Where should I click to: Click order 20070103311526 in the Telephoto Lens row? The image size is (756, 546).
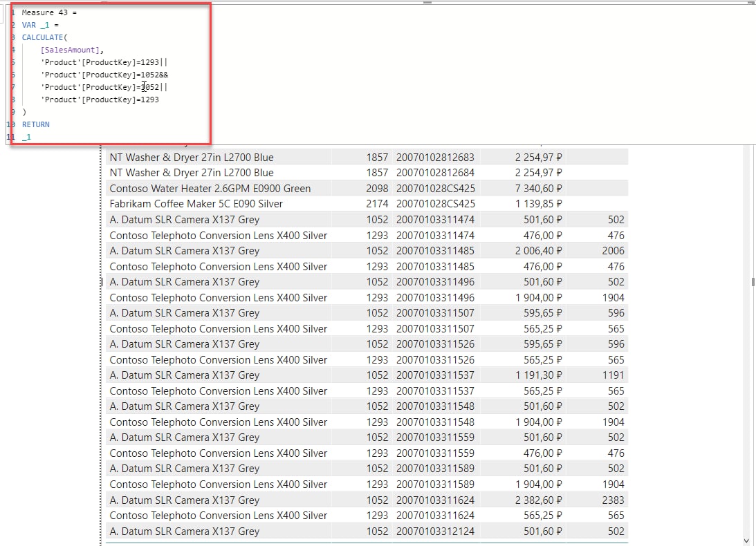435,360
